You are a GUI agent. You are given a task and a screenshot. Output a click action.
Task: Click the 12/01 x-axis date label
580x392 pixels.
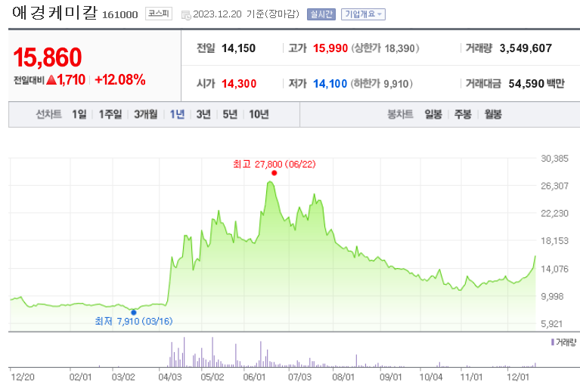click(x=518, y=377)
